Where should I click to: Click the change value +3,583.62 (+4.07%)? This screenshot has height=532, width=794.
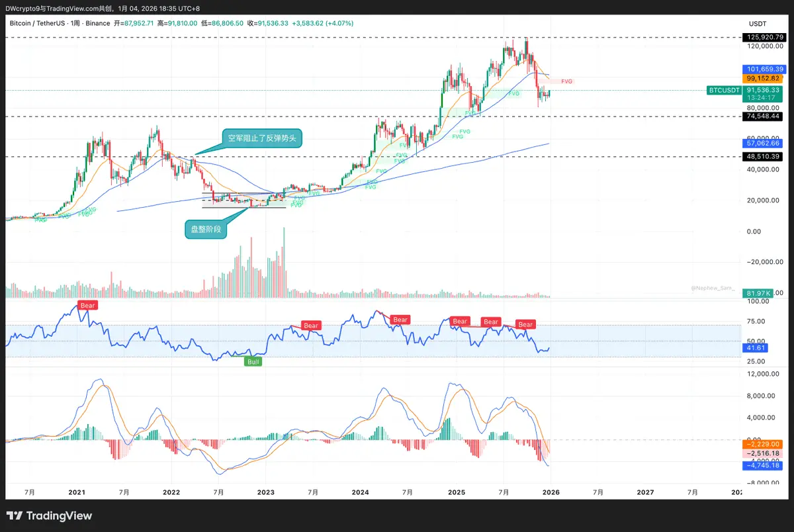(323, 23)
